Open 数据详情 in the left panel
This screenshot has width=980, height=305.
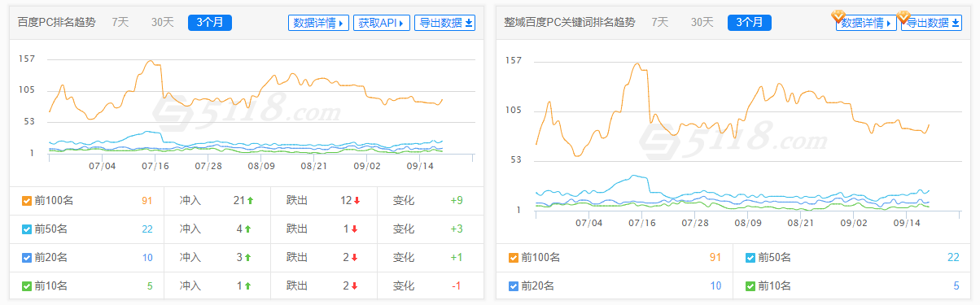coord(318,23)
